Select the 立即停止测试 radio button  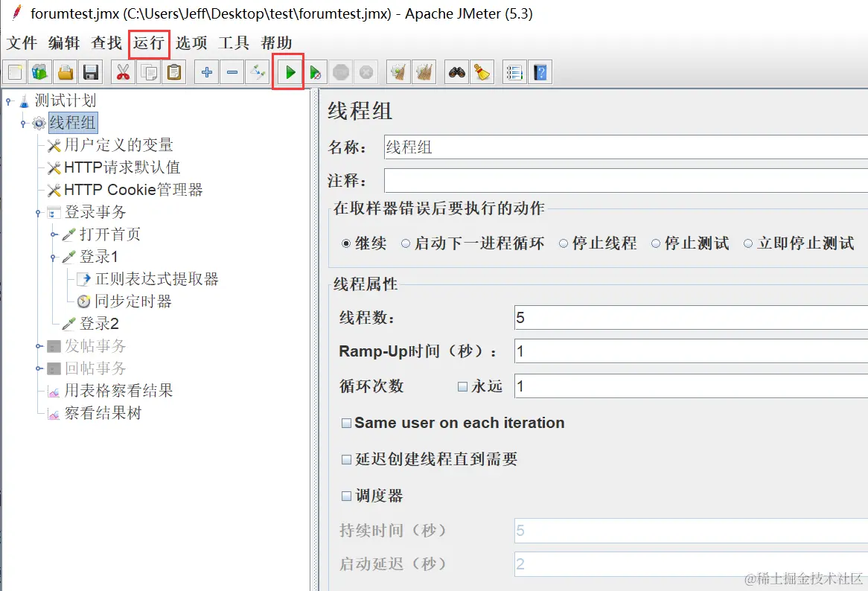748,243
